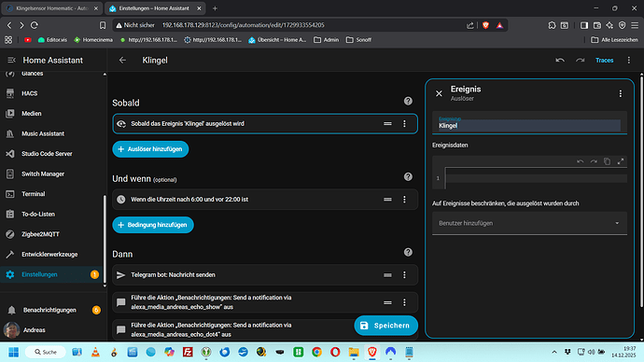Open a new browser tab
This screenshot has width=644, height=362.
[215, 8]
